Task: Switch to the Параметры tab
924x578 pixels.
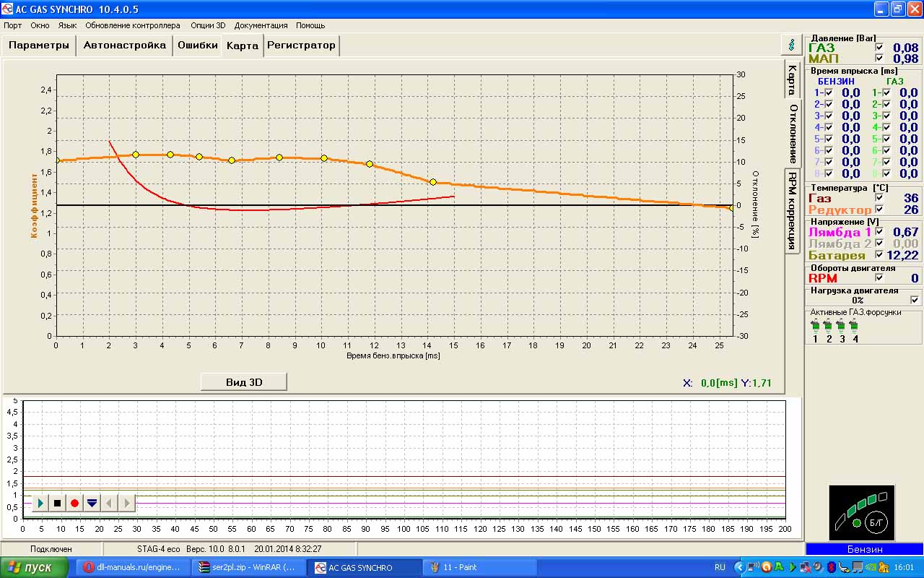Action: pos(39,45)
